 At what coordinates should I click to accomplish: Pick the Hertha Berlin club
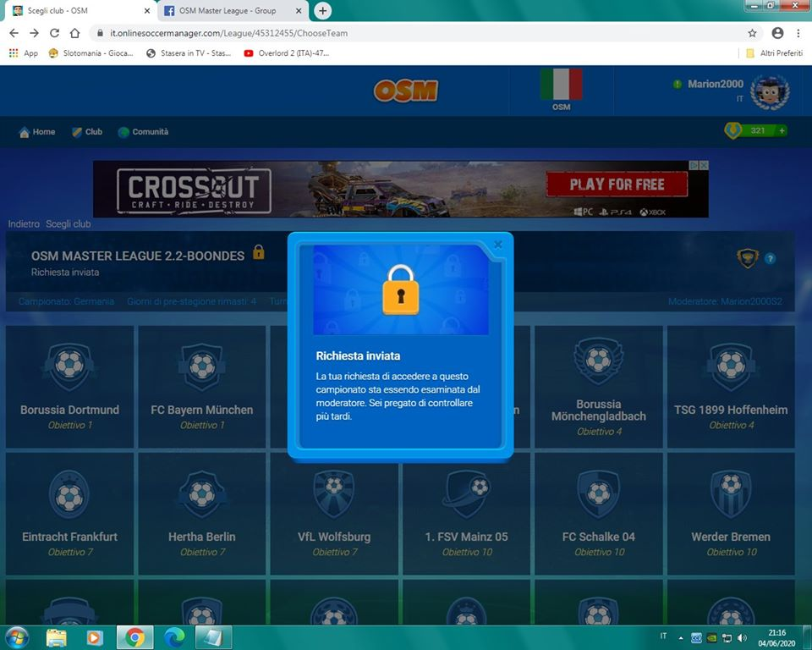(202, 514)
